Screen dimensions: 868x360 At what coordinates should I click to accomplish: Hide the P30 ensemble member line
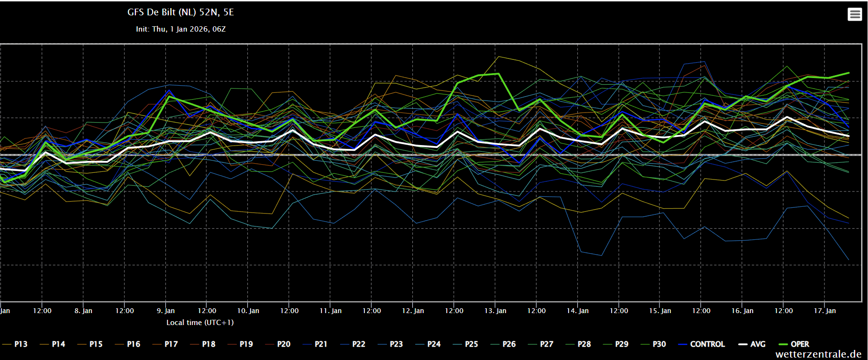[653, 344]
